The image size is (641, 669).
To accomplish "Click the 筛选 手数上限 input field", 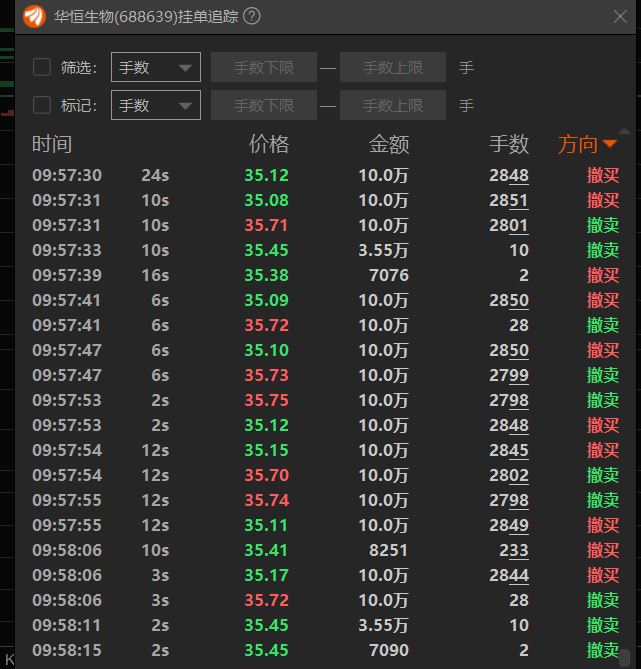I will point(393,67).
